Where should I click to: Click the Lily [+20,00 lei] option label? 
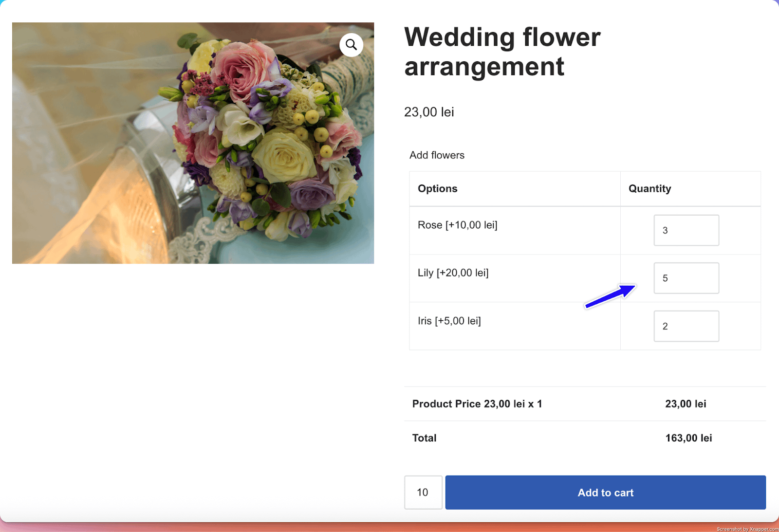(x=453, y=273)
